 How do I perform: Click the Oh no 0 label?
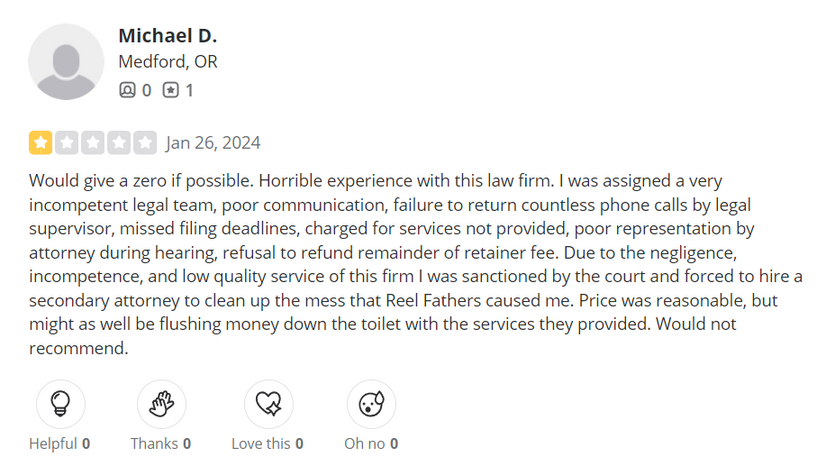pos(371,444)
